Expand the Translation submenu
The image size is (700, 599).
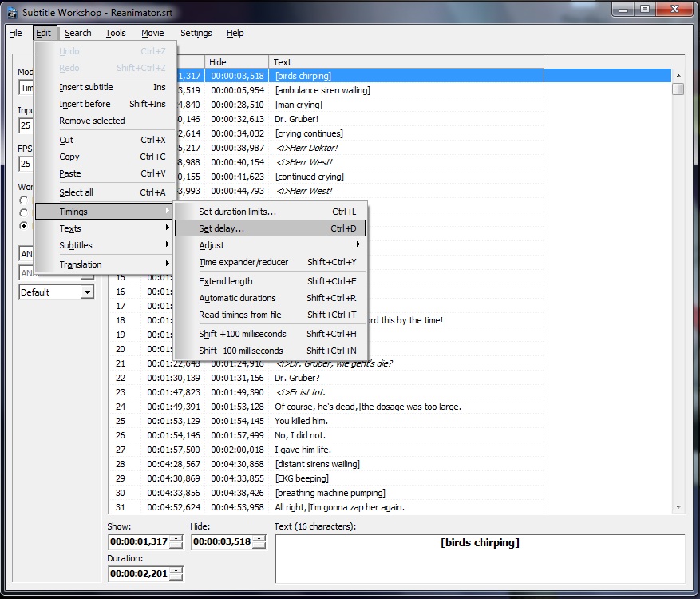[x=105, y=264]
